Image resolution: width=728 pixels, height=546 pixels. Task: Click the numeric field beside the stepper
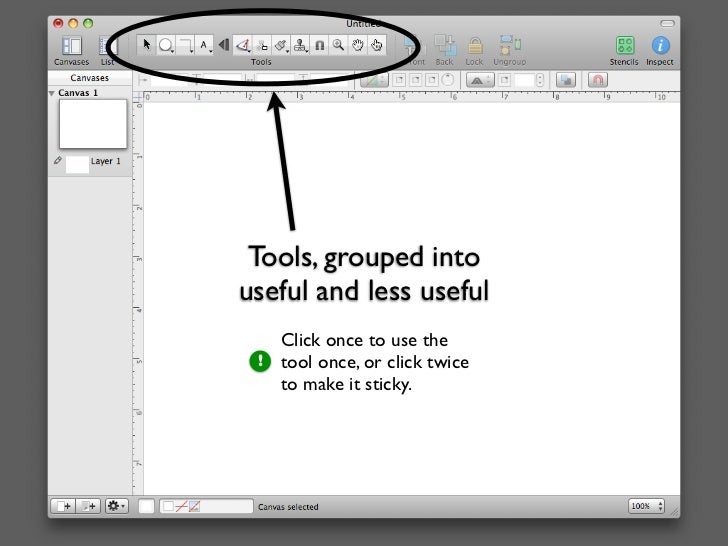pos(524,80)
